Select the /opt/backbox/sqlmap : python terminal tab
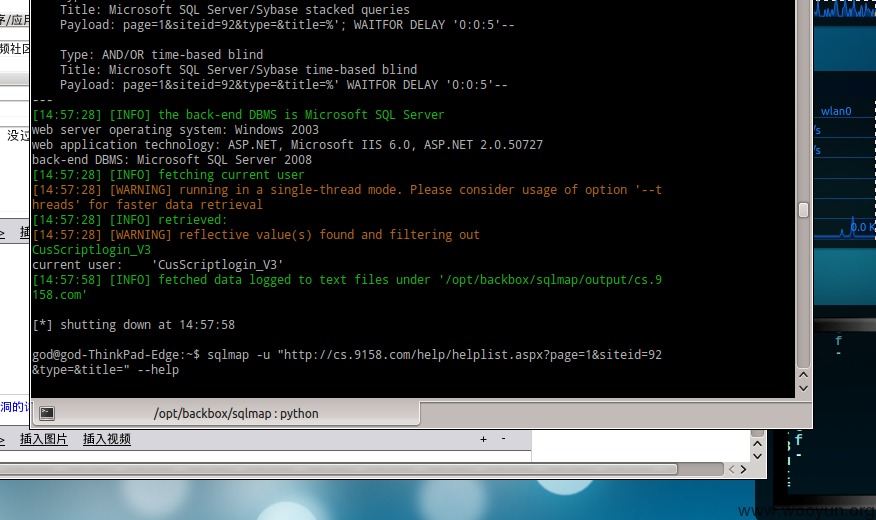This screenshot has width=876, height=520. pyautogui.click(x=226, y=413)
